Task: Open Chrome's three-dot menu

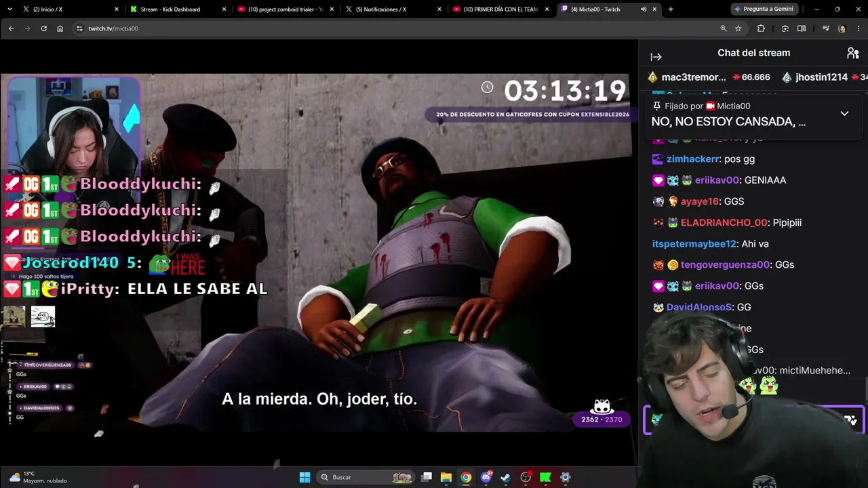Action: coord(859,28)
